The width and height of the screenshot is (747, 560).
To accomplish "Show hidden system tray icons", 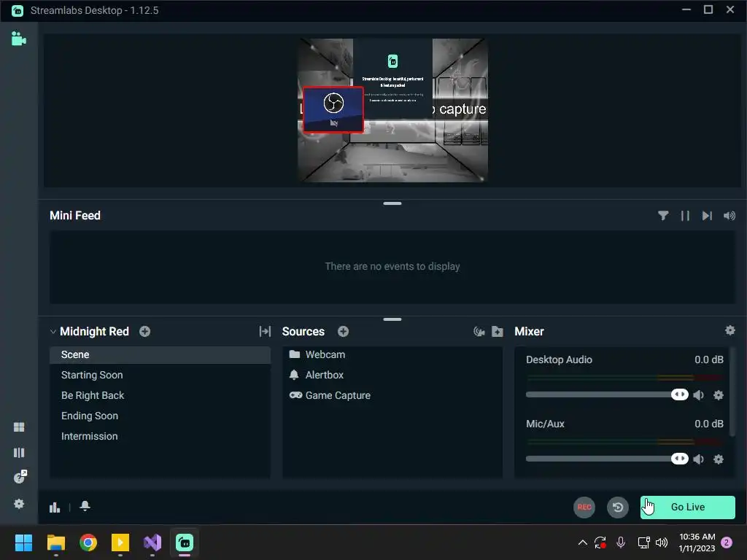I will [x=582, y=542].
